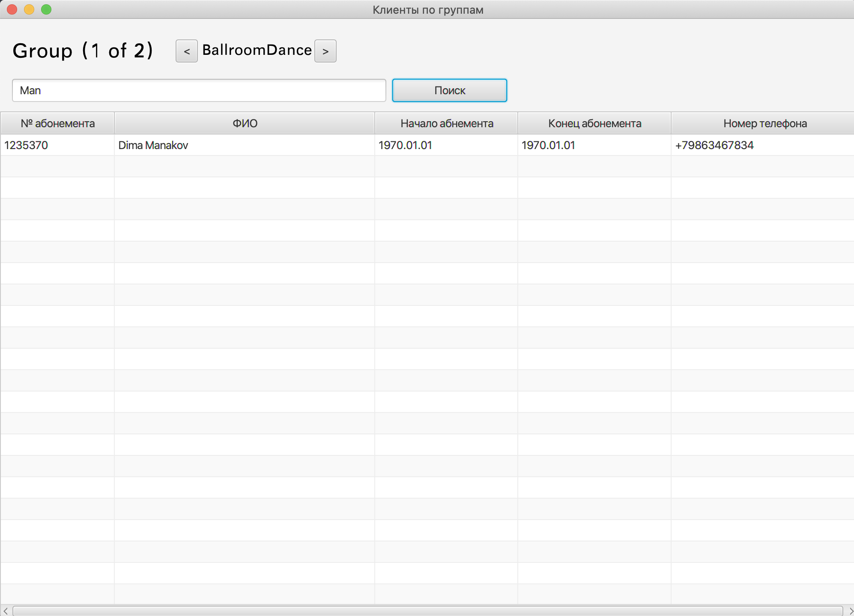Click horizontal scrollbar left arrow
This screenshot has height=616, width=854.
6,611
